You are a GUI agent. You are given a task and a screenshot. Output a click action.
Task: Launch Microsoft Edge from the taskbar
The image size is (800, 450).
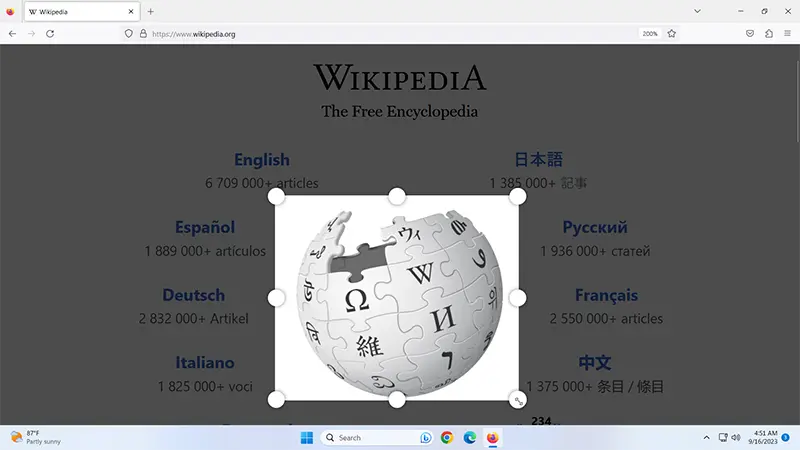pos(470,438)
